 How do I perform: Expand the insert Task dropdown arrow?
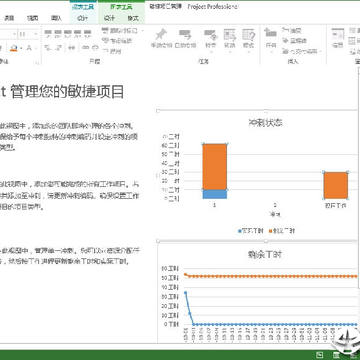[x=271, y=52]
